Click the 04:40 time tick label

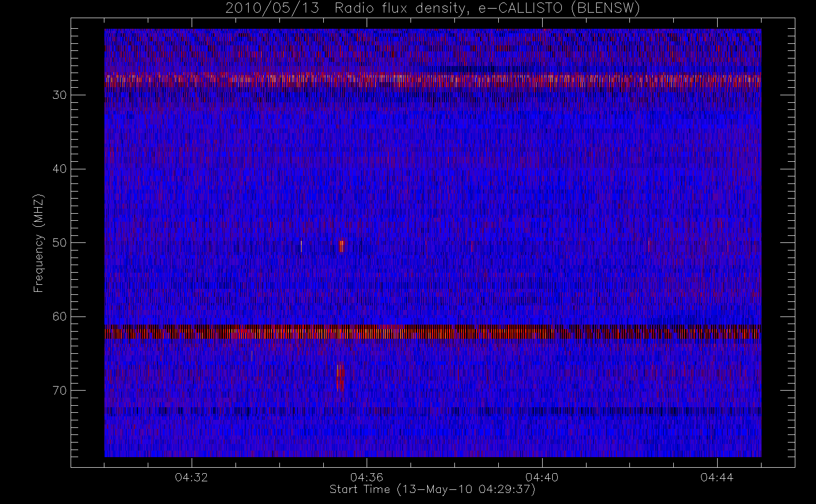[x=542, y=477]
